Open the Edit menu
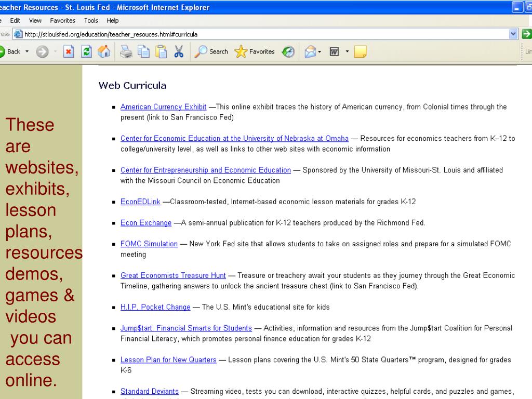 [x=15, y=21]
